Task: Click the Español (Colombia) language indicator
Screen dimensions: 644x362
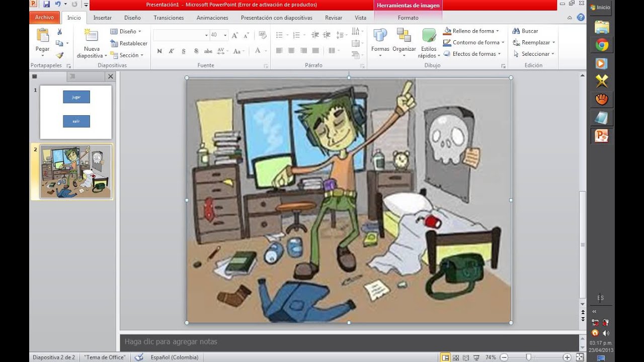Action: click(x=174, y=357)
